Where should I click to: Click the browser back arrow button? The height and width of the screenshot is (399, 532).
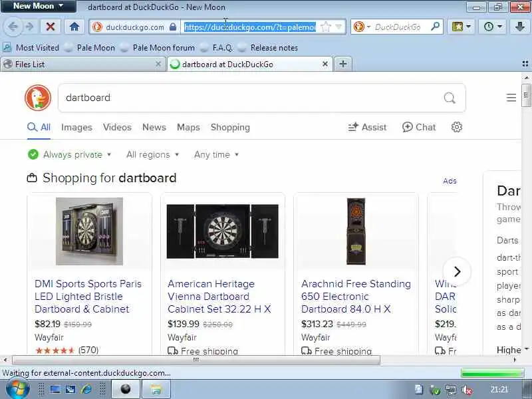tap(13, 27)
